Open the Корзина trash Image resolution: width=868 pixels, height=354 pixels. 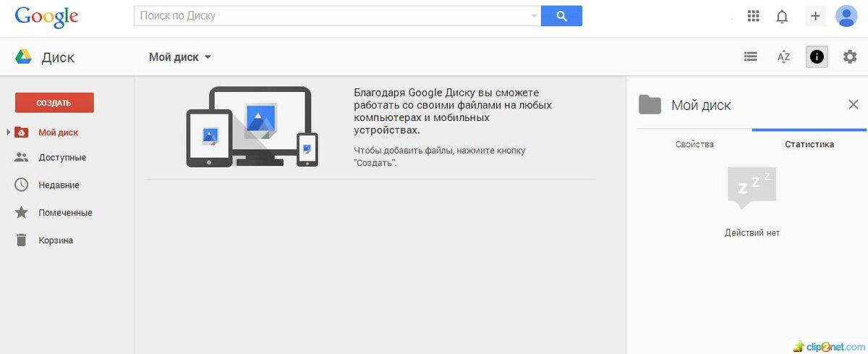coord(56,240)
